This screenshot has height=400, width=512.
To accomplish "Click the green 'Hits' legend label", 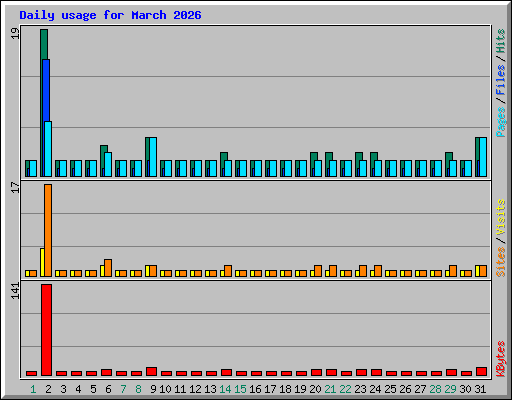I will (x=500, y=41).
